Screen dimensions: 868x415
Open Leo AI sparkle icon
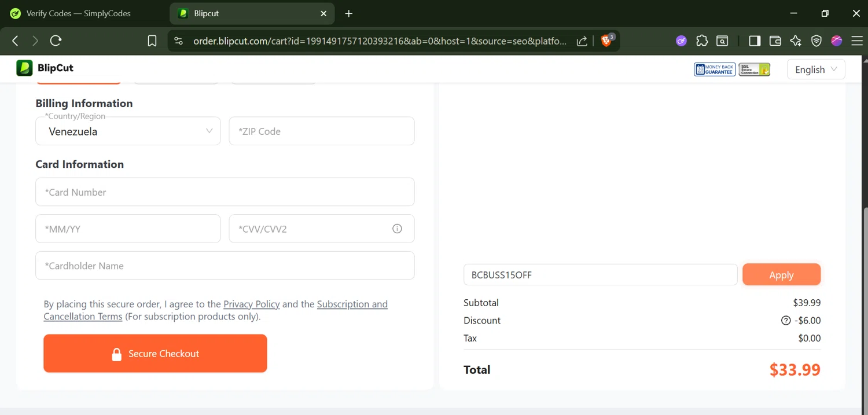click(796, 41)
